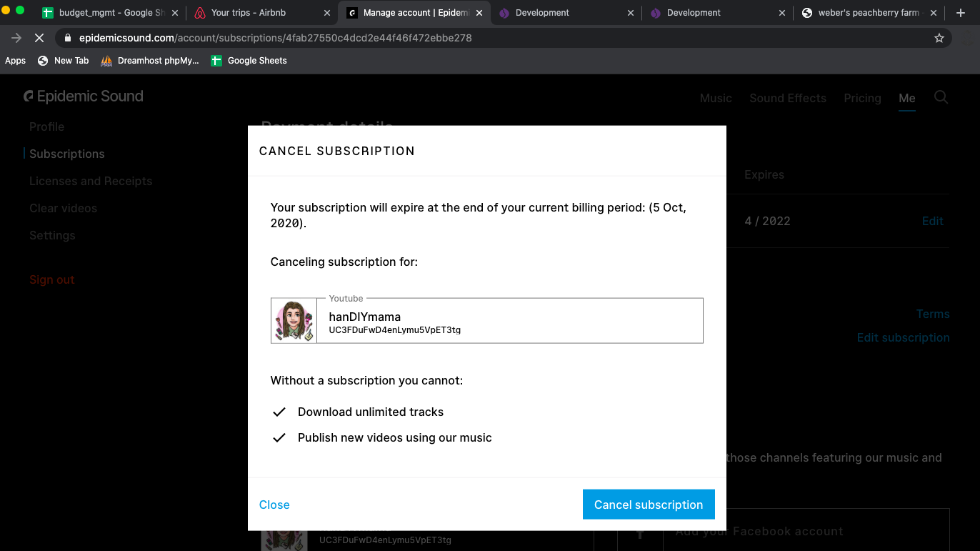
Task: Click the Epidemic Sound logo
Action: 84,96
